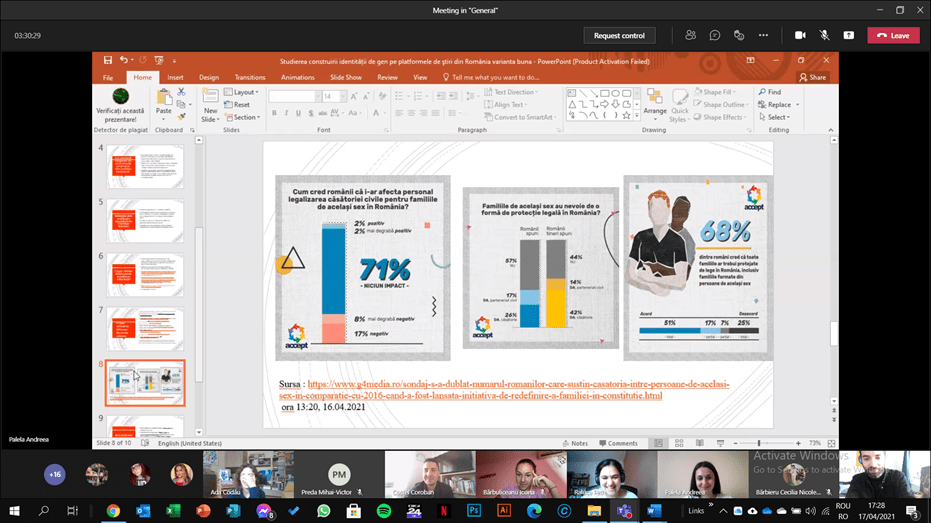Click the Verificați această prezentare plagiarism icon
This screenshot has height=523, width=931.
[x=120, y=97]
